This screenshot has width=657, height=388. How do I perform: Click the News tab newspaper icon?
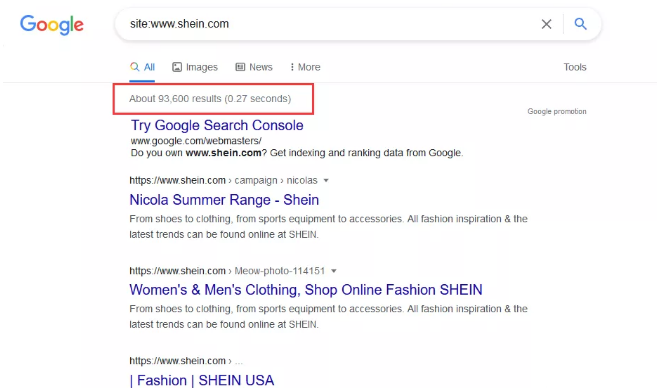[x=240, y=67]
